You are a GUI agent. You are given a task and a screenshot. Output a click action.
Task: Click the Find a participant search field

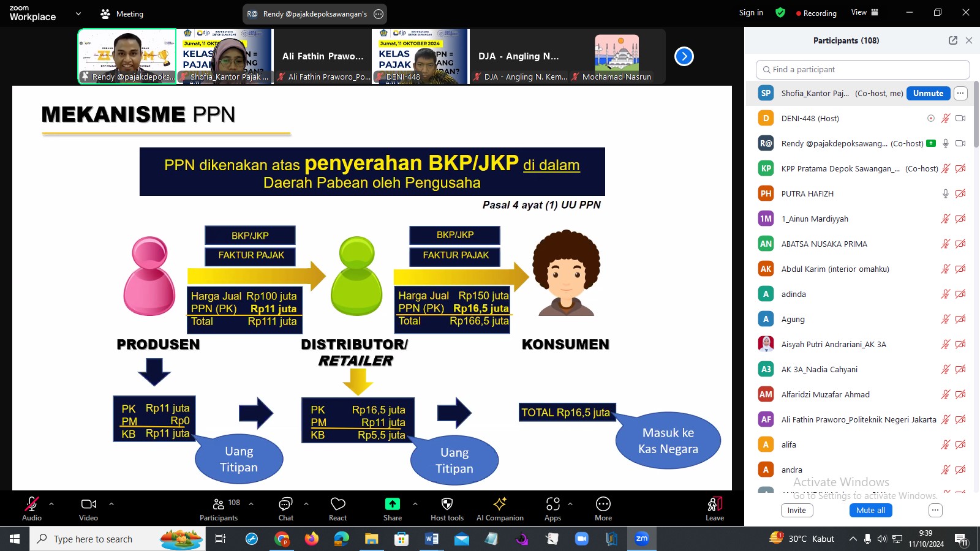click(863, 70)
